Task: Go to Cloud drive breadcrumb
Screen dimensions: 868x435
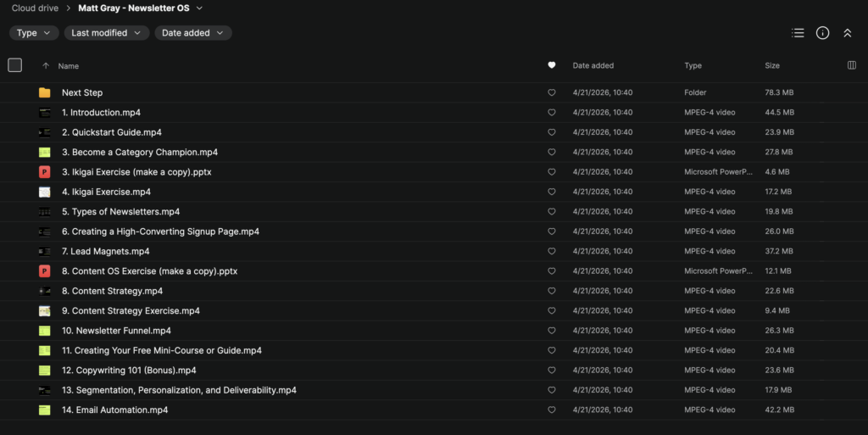Action: [35, 8]
